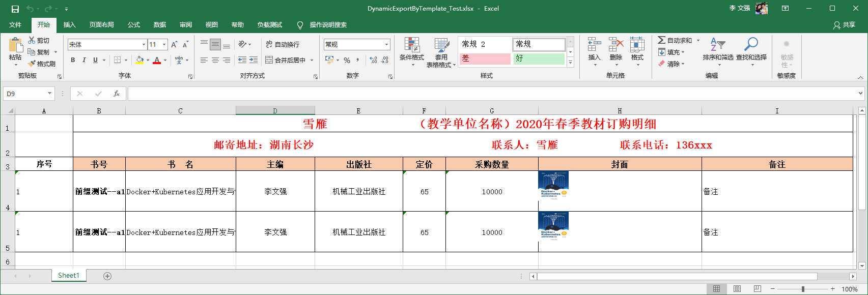Center text horizontally
Image resolution: width=868 pixels, height=295 pixels.
pos(215,60)
